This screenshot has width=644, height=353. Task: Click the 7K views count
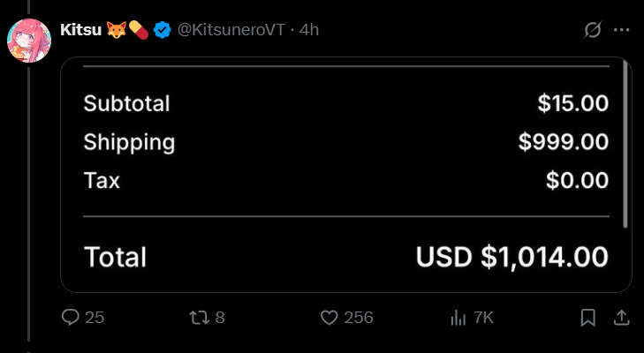pos(483,318)
